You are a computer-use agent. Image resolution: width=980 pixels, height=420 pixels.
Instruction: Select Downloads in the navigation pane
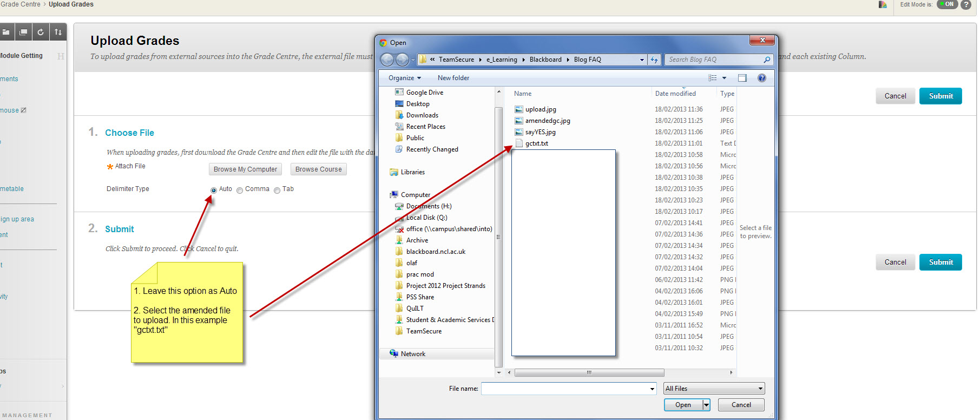[x=422, y=115]
